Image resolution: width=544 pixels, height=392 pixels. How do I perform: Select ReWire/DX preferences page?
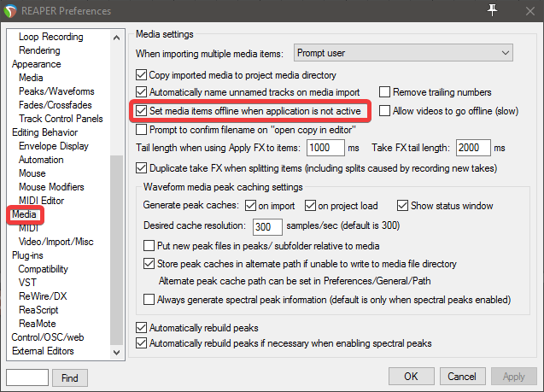43,296
